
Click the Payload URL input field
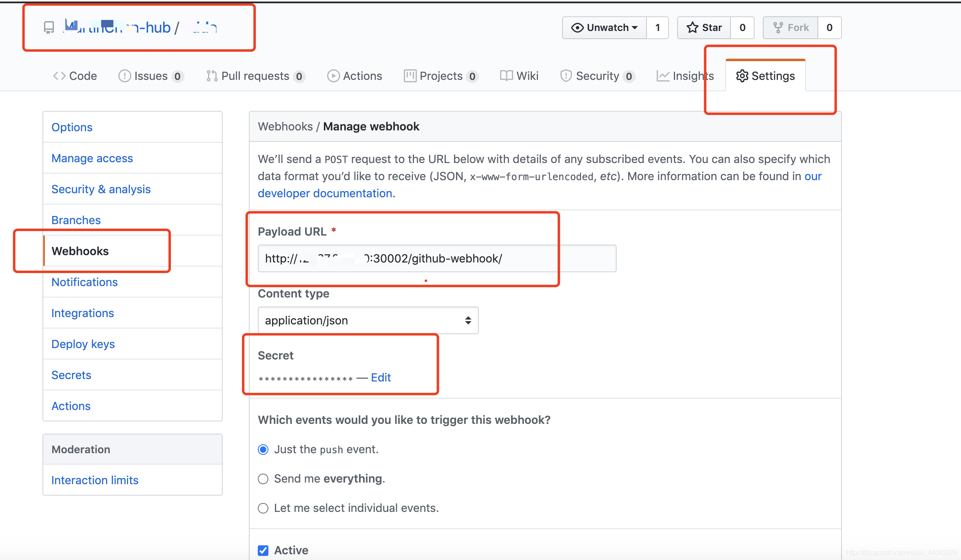tap(436, 258)
